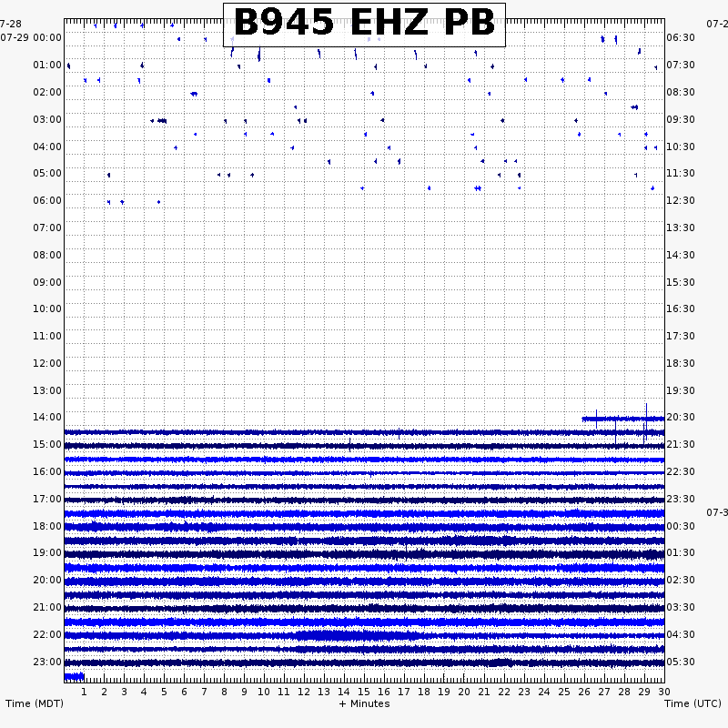Click the 13:00 MDT row label
The height and width of the screenshot is (728, 728).
(47, 390)
